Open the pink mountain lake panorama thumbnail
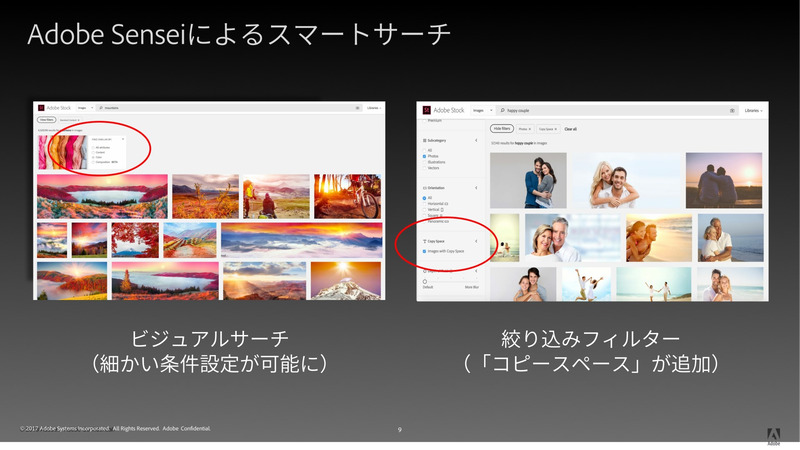 click(x=102, y=196)
